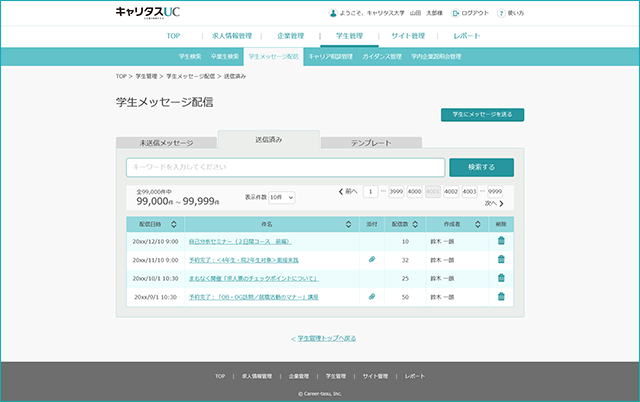Click the ログアウト logout icon
The width and height of the screenshot is (640, 402).
pyautogui.click(x=455, y=13)
